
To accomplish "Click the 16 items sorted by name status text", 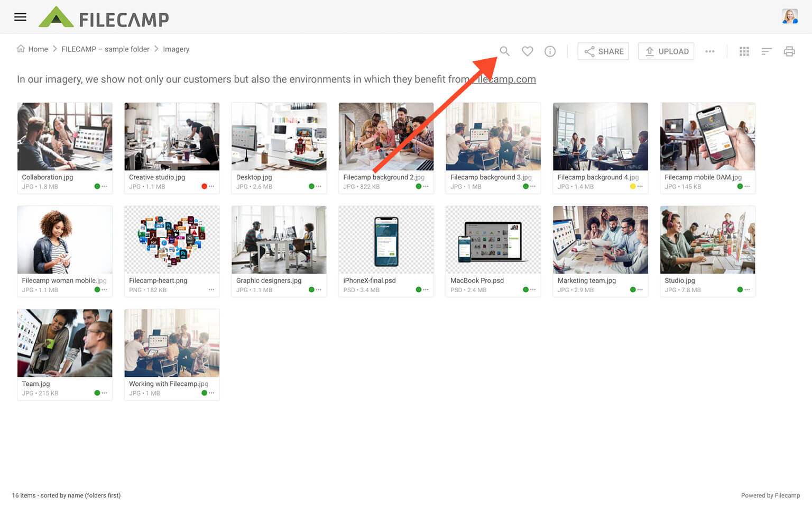I will [x=66, y=495].
